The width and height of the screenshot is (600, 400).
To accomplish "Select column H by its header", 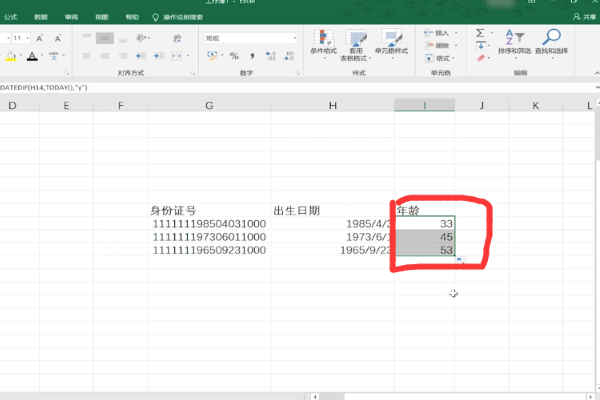I will click(x=333, y=106).
